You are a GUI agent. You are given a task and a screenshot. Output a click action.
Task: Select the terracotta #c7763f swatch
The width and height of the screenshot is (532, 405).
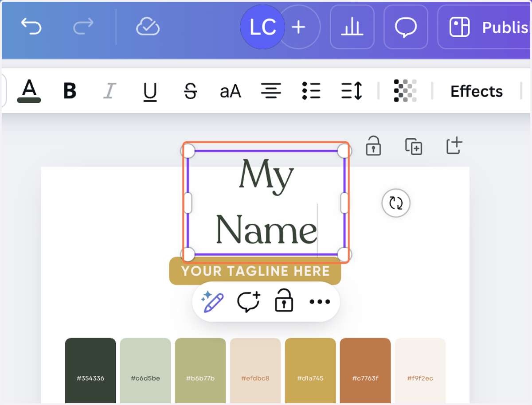click(365, 371)
